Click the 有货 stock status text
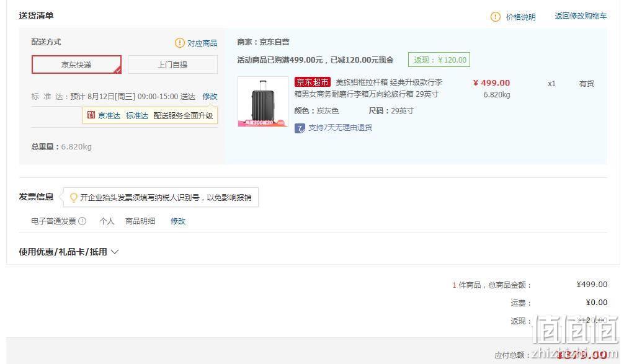 tap(587, 84)
